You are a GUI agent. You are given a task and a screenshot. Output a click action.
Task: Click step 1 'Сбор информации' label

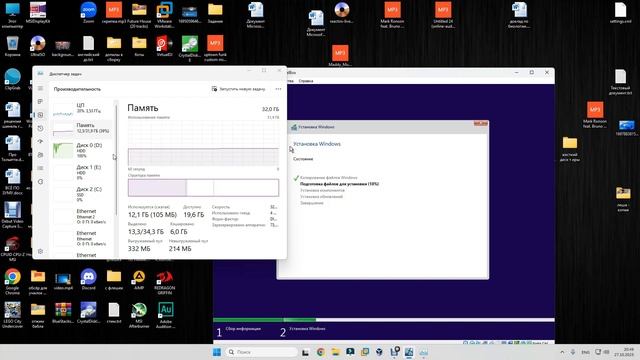tap(243, 329)
